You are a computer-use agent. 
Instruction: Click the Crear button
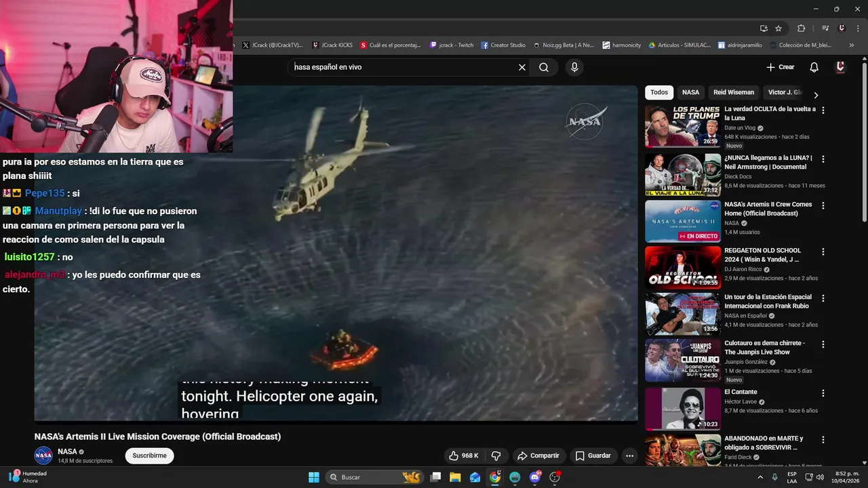click(x=780, y=67)
